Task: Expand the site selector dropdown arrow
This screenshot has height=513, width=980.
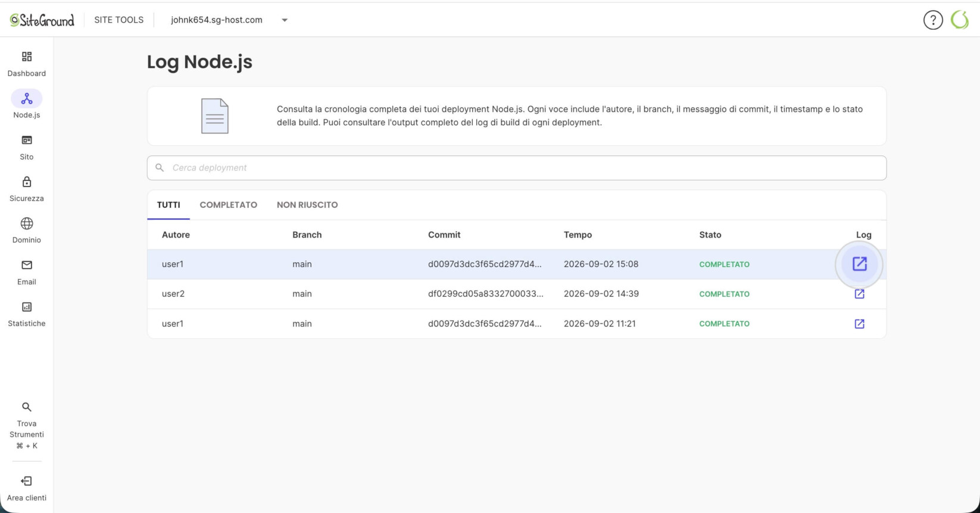Action: point(285,20)
